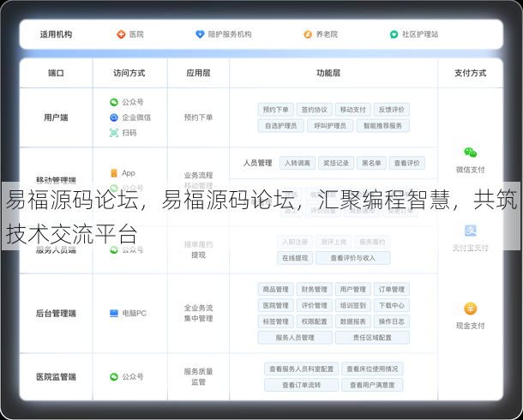This screenshot has height=420, width=523.
Task: Click the 人员管理 label
Action: pyautogui.click(x=257, y=163)
